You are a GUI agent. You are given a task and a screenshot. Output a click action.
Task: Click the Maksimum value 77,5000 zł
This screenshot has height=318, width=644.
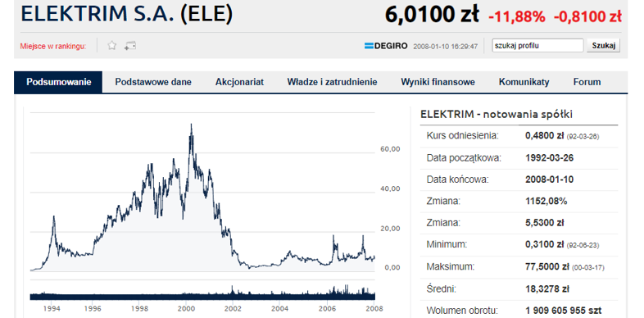[547, 266]
